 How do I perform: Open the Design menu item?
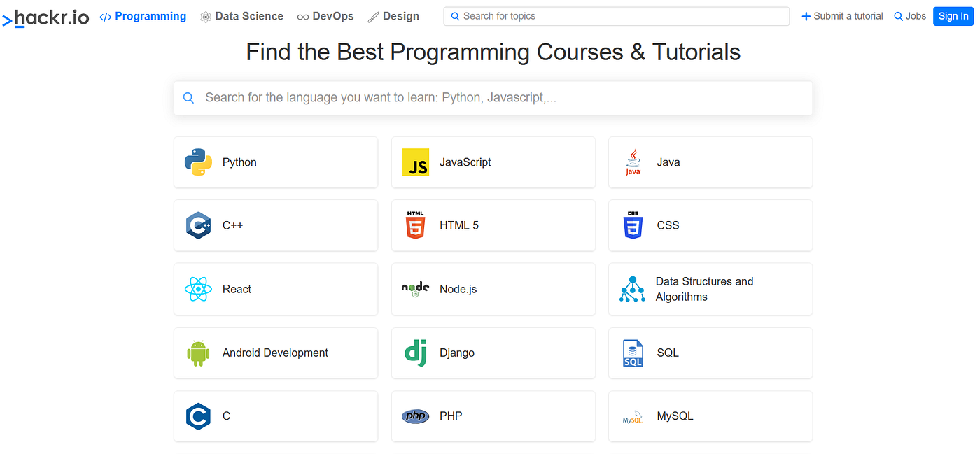(x=393, y=16)
